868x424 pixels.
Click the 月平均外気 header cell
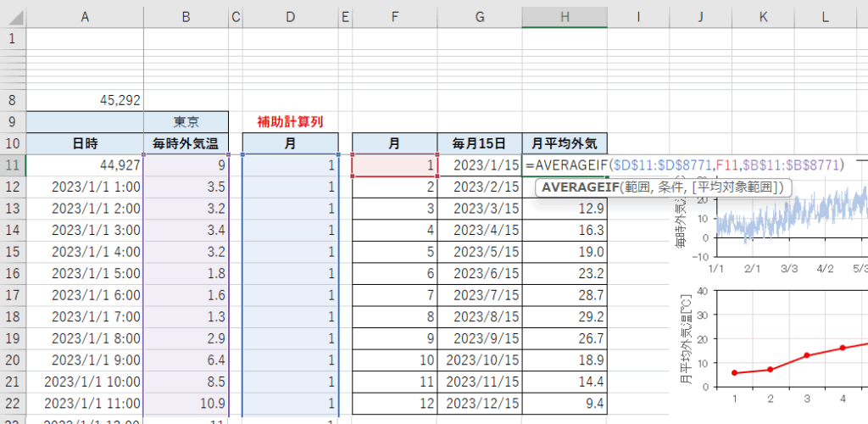[x=565, y=143]
